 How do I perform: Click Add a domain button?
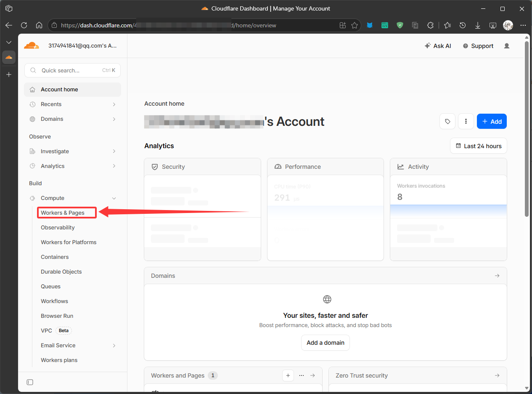pyautogui.click(x=326, y=343)
